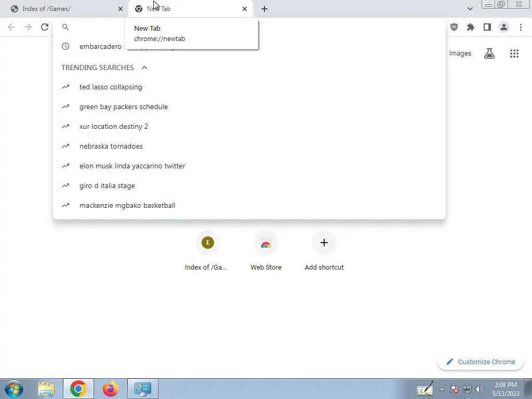Screen dimensions: 532x399
Task: Open a new tab with plus button
Action: (x=264, y=9)
